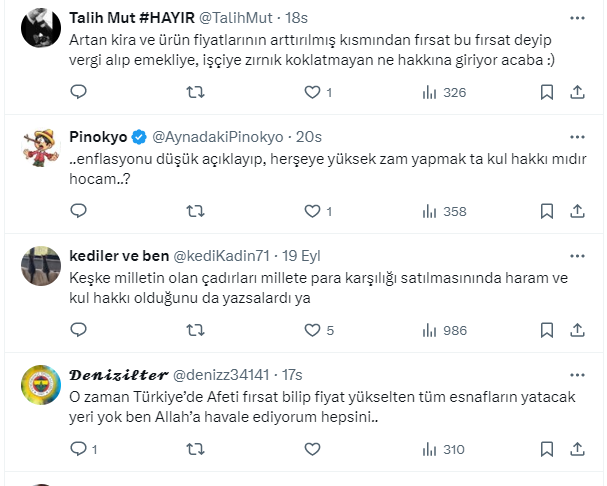
Task: Bookmark Denizilter's tweet
Action: 547,449
